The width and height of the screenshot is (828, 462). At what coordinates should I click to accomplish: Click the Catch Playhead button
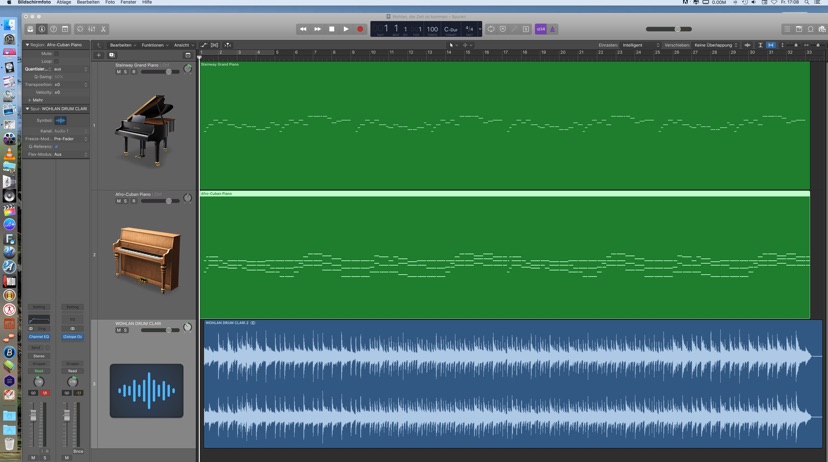pos(228,45)
